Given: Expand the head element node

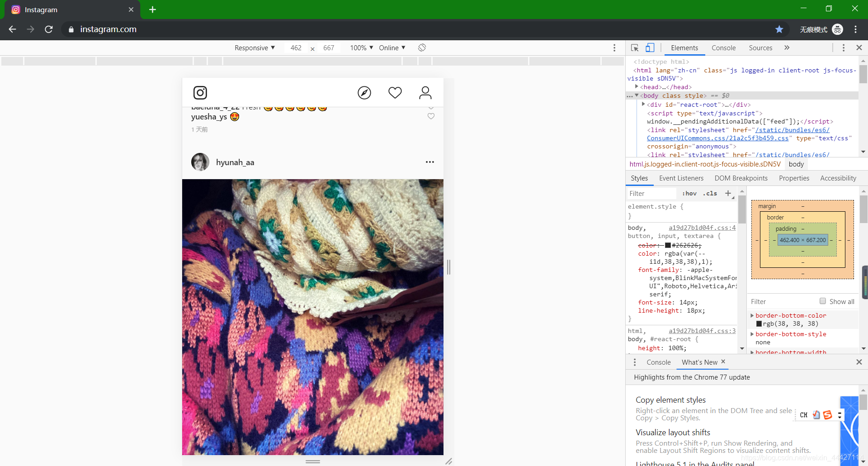Looking at the screenshot, I should click(637, 86).
